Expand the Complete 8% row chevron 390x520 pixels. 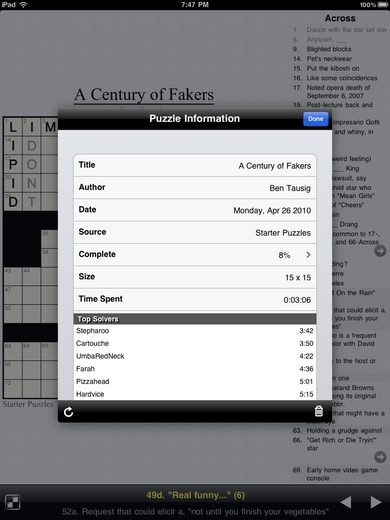(308, 255)
